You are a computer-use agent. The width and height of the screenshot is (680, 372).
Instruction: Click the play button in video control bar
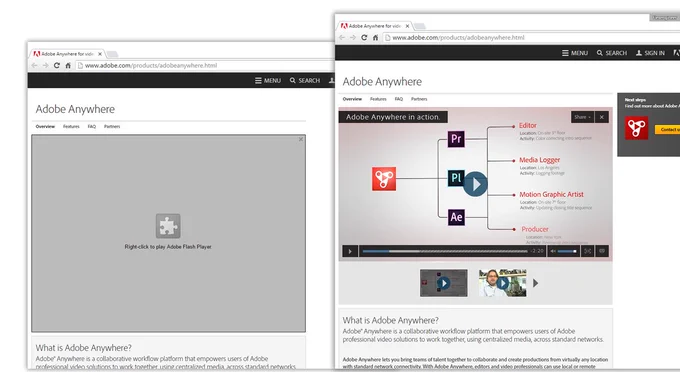click(x=350, y=251)
